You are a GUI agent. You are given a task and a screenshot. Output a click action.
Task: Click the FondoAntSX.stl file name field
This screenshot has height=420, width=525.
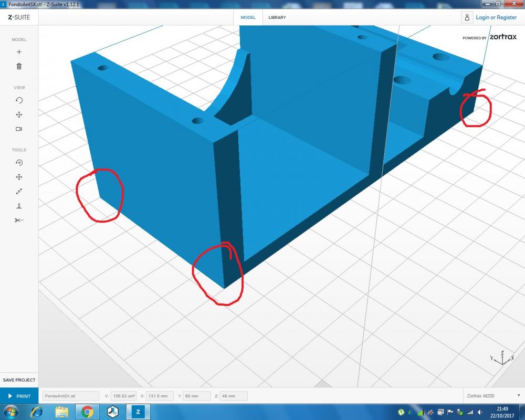coord(70,396)
